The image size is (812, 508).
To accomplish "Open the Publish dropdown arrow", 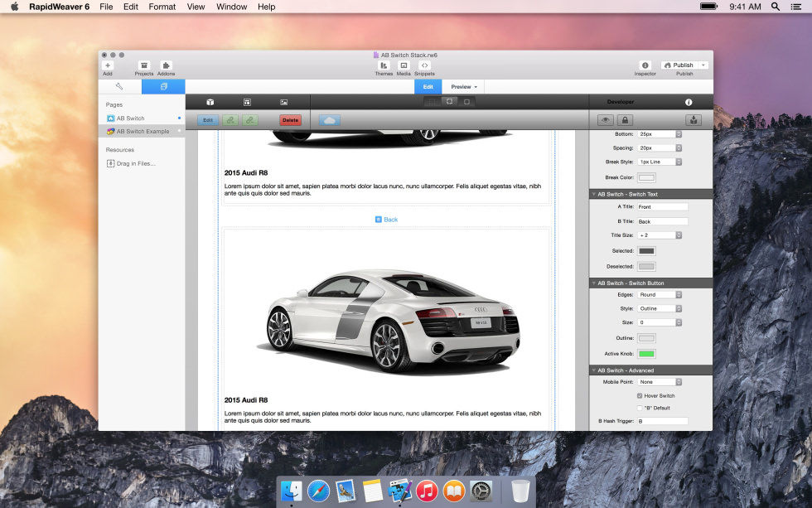I will point(703,65).
